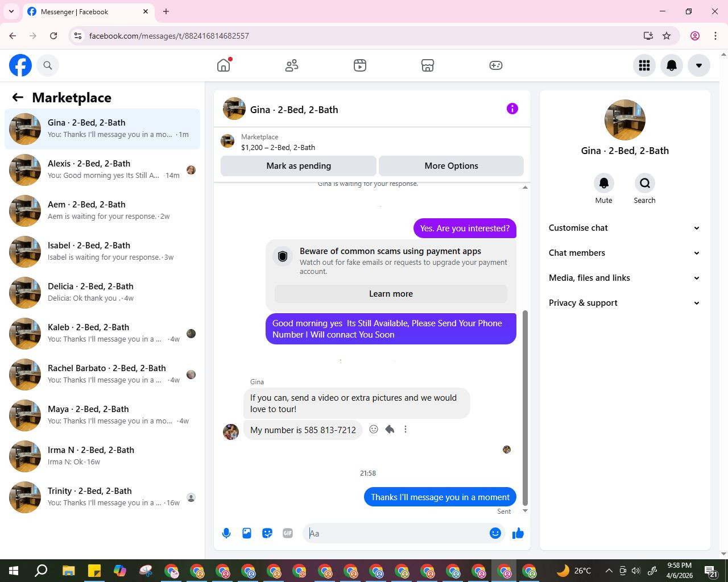Click the Facebook search magnifier icon
Viewport: 728px width, 582px height.
48,65
